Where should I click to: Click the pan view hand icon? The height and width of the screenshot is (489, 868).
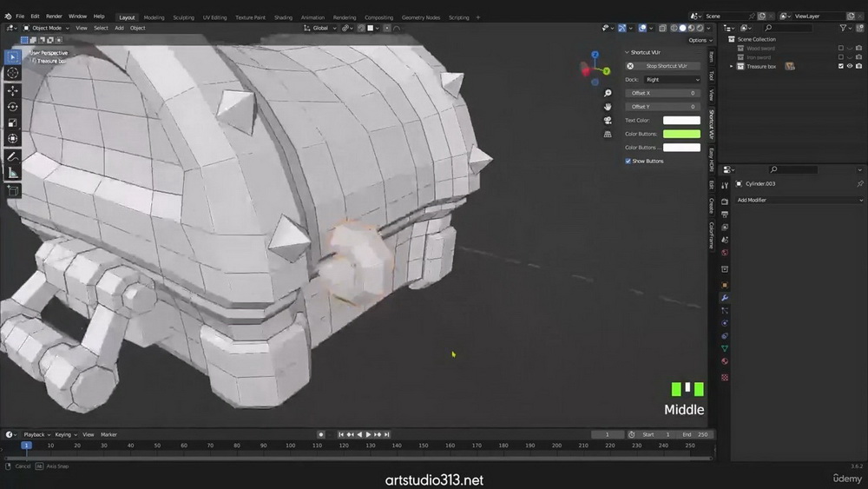[x=608, y=106]
